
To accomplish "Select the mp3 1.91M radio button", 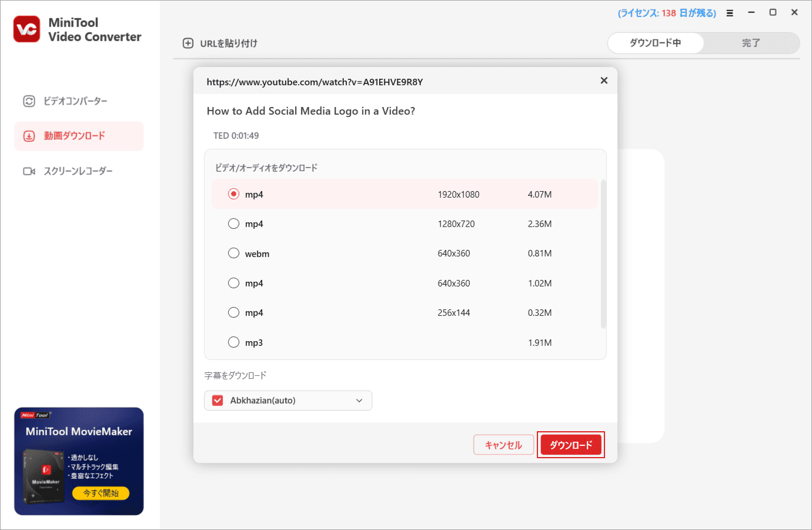I will pos(234,342).
